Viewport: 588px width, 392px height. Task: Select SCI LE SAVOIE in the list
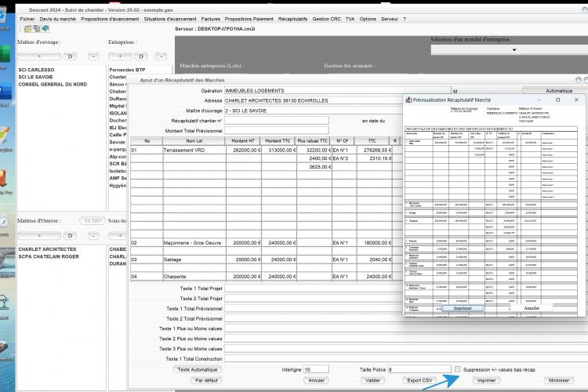[35, 77]
